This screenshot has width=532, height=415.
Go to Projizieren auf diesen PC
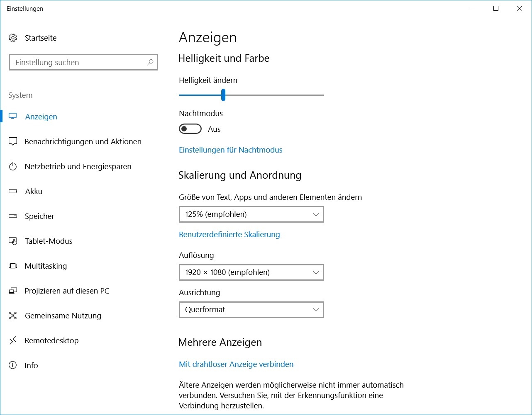pos(67,291)
